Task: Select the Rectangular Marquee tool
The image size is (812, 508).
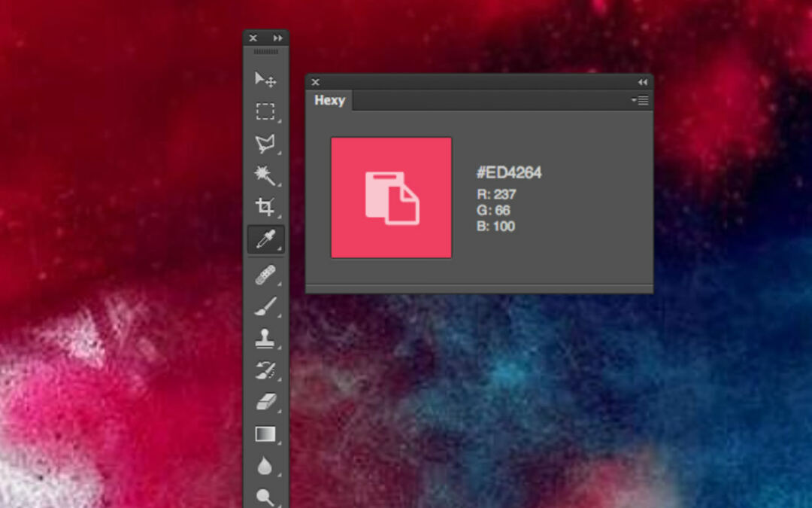Action: point(265,111)
